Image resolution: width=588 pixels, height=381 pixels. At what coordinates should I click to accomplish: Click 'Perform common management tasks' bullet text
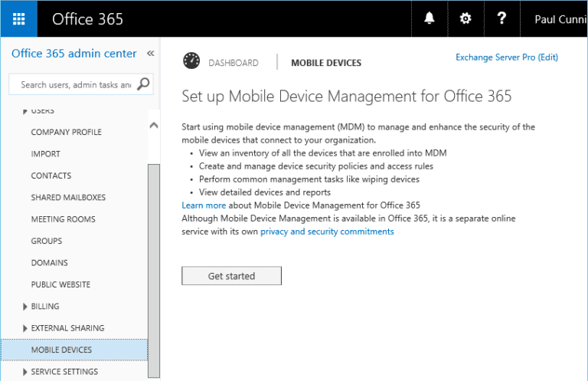click(x=309, y=179)
